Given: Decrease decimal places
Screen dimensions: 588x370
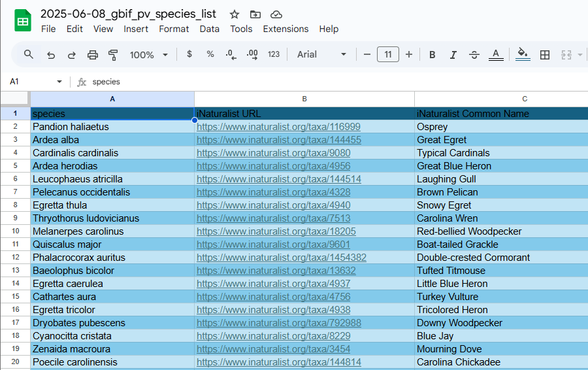Looking at the screenshot, I should tap(231, 55).
